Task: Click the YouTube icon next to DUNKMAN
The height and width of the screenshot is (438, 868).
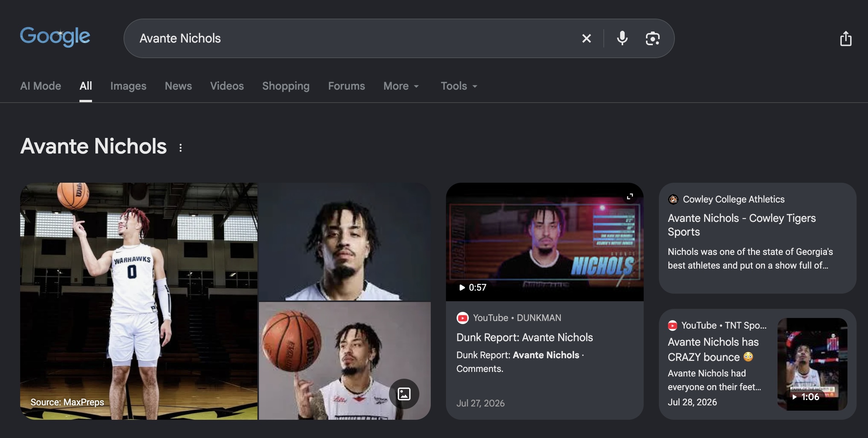Action: click(x=462, y=318)
